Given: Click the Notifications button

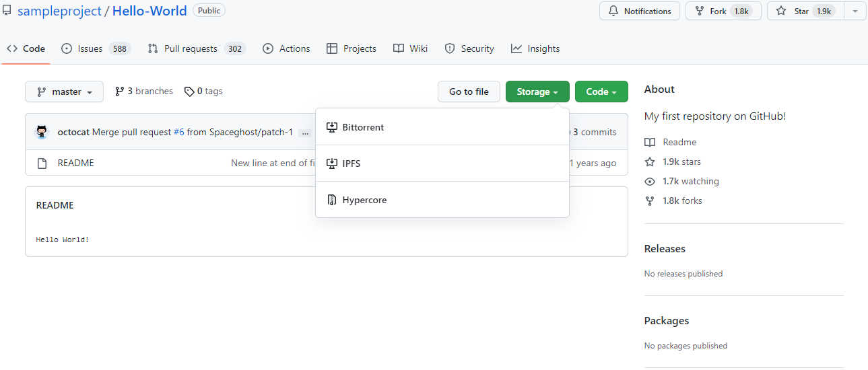Looking at the screenshot, I should coord(640,11).
